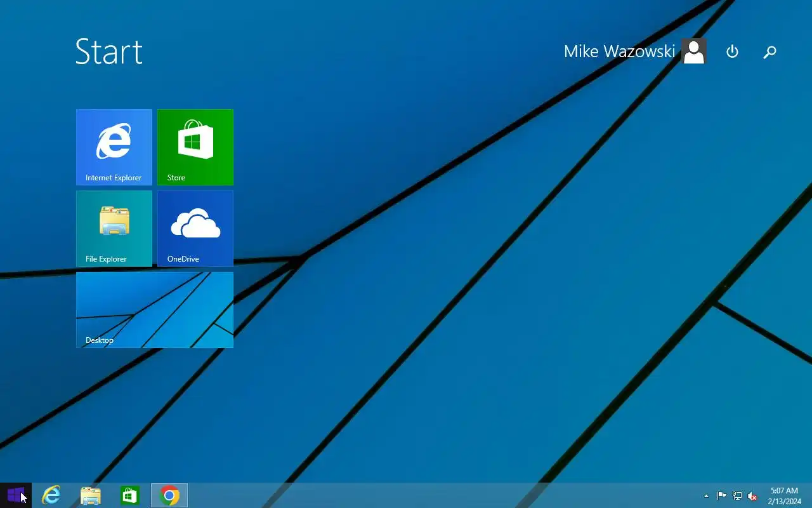The image size is (812, 508).
Task: Click the network status tray icon
Action: tap(737, 496)
